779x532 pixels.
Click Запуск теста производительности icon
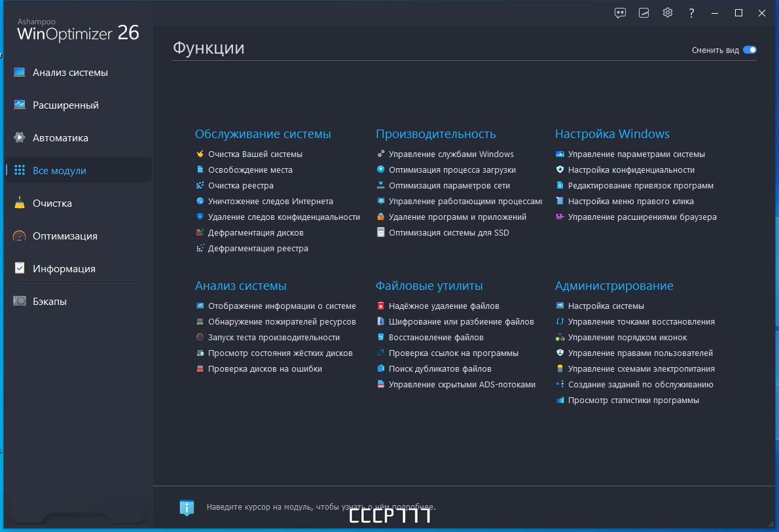[200, 337]
